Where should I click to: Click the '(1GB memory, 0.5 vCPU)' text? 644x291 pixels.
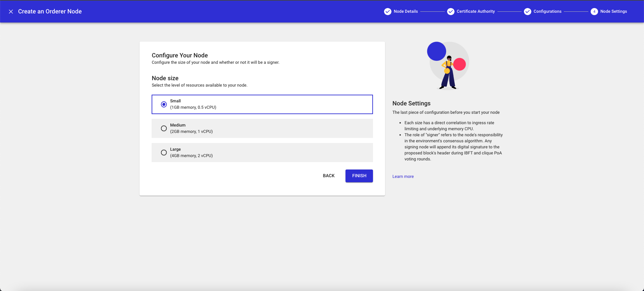click(193, 107)
